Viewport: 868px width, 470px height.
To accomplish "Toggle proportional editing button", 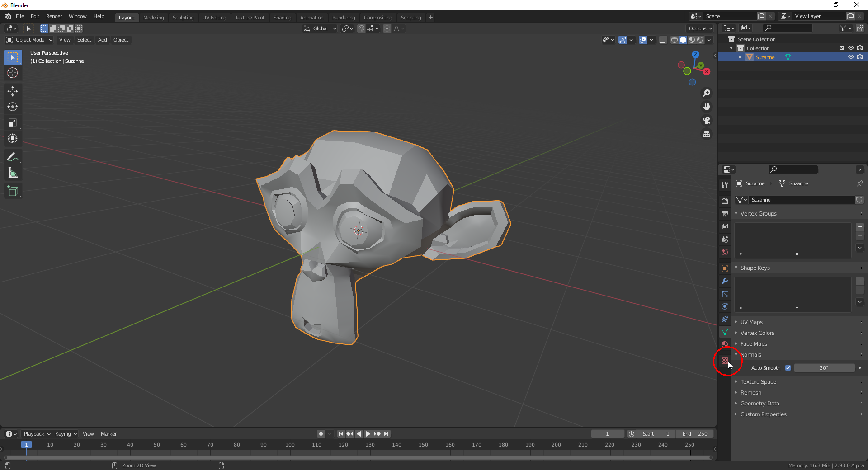I will click(387, 28).
